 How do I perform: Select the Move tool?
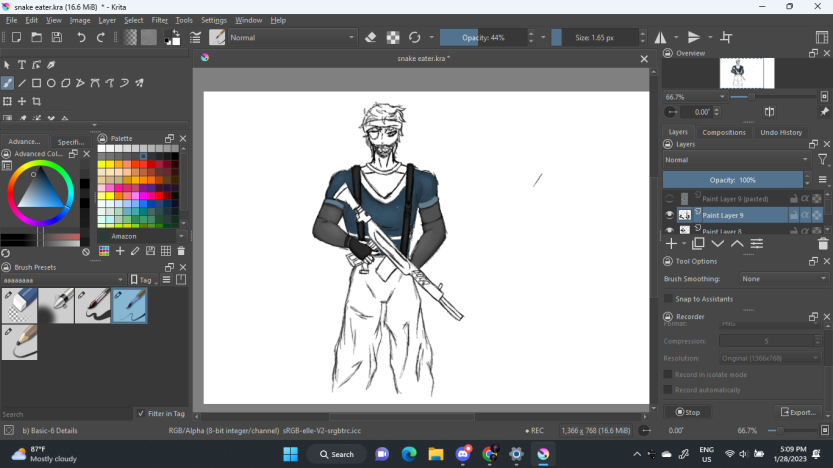point(22,101)
